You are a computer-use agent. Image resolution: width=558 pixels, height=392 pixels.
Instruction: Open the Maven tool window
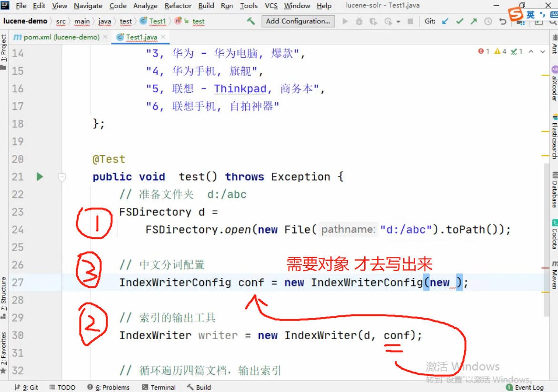[x=554, y=274]
